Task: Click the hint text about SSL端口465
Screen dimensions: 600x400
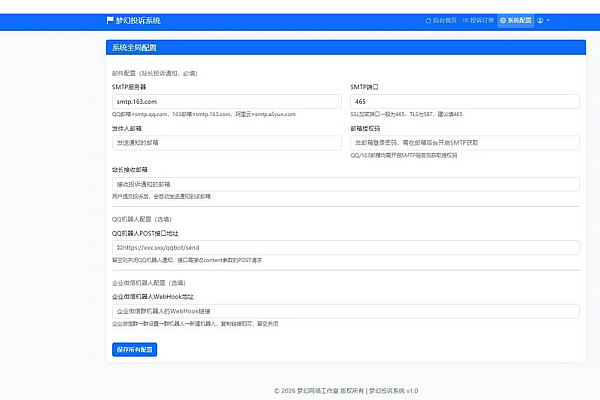Action: pos(406,114)
